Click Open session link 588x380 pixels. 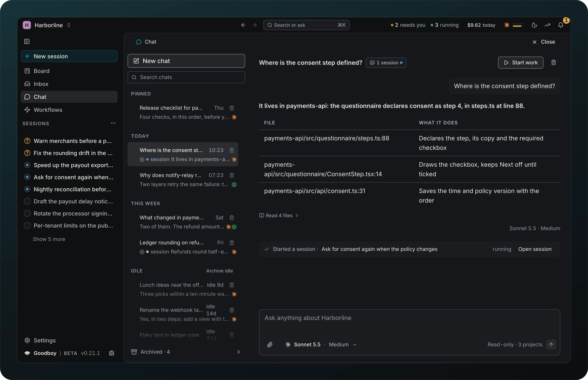click(x=535, y=249)
